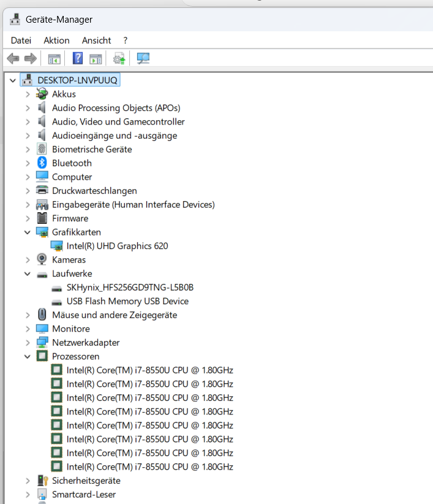This screenshot has width=433, height=504.
Task: Select Mäuse und andere Zeigegeräte label
Action: point(115,315)
